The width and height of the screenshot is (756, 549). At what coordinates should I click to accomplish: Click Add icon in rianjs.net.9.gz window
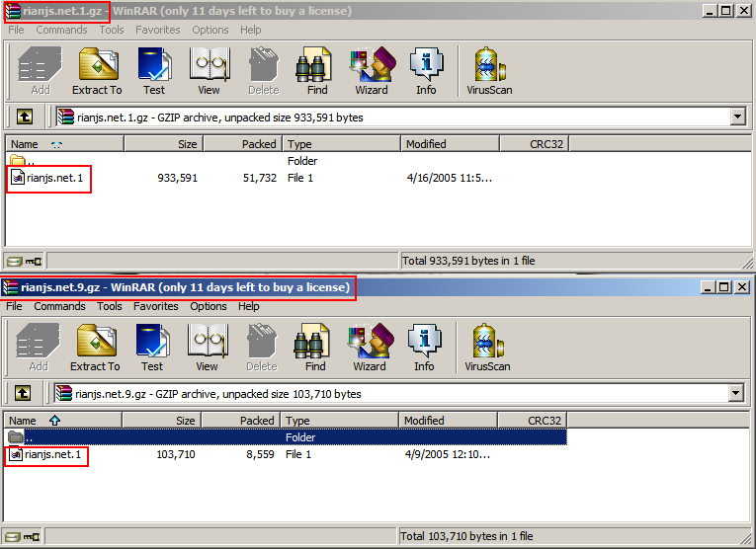[x=39, y=348]
